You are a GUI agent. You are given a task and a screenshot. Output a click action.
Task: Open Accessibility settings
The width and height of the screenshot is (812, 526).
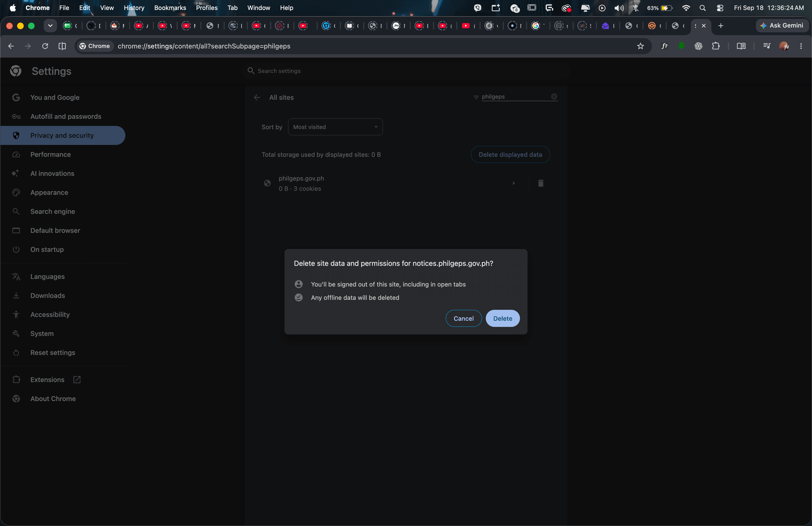pos(50,314)
